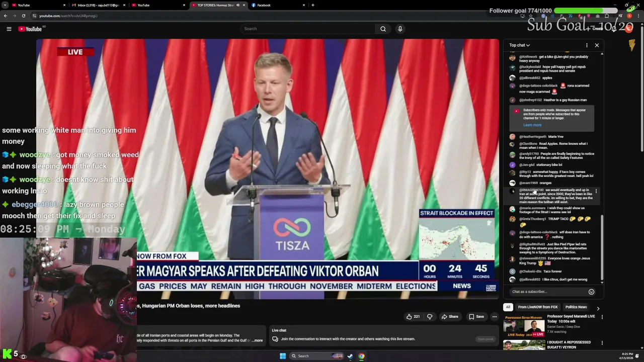Viewport: 644px width, 362px height.
Task: Open YouTube notifications bell
Action: [x=614, y=29]
